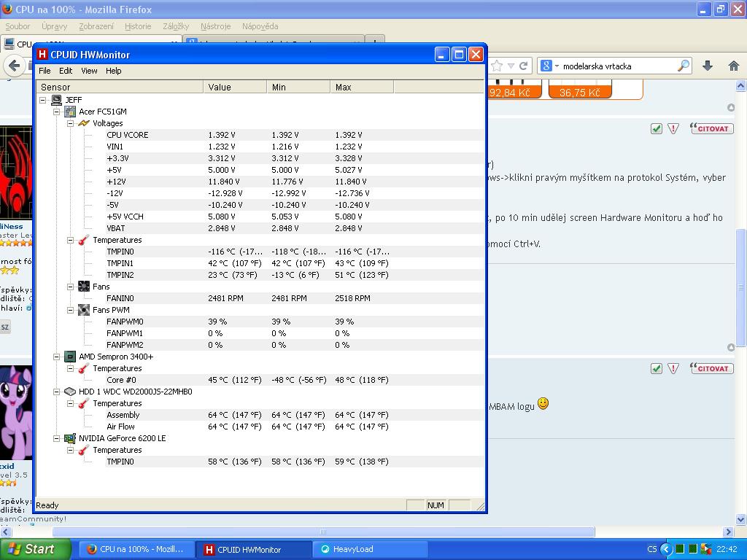Open the File menu in HWMonitor
The image size is (747, 560).
tap(44, 71)
